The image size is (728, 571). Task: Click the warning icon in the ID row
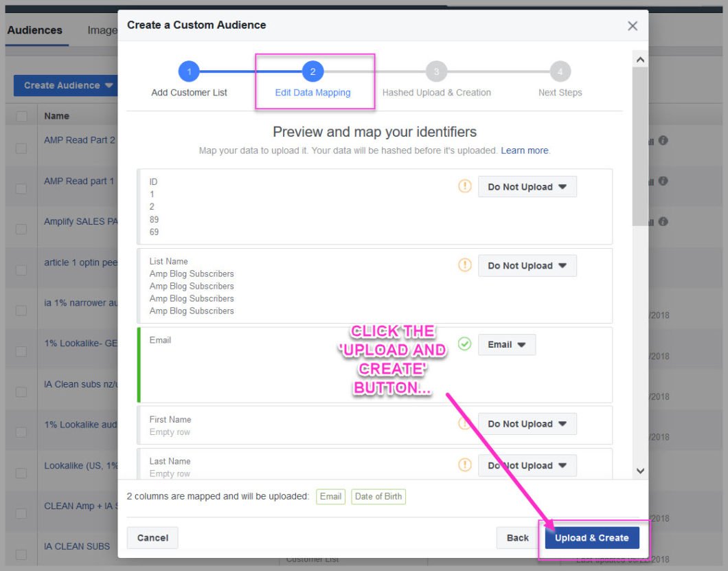tap(465, 186)
